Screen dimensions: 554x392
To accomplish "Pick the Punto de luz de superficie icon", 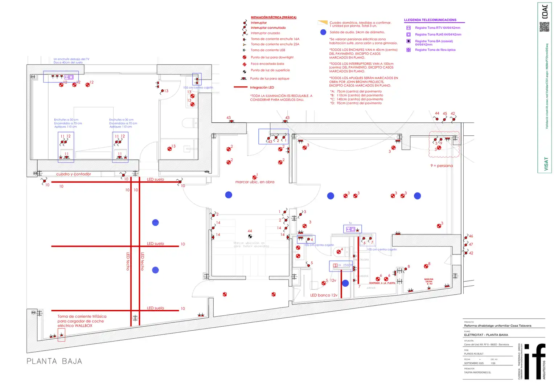I will (245, 72).
